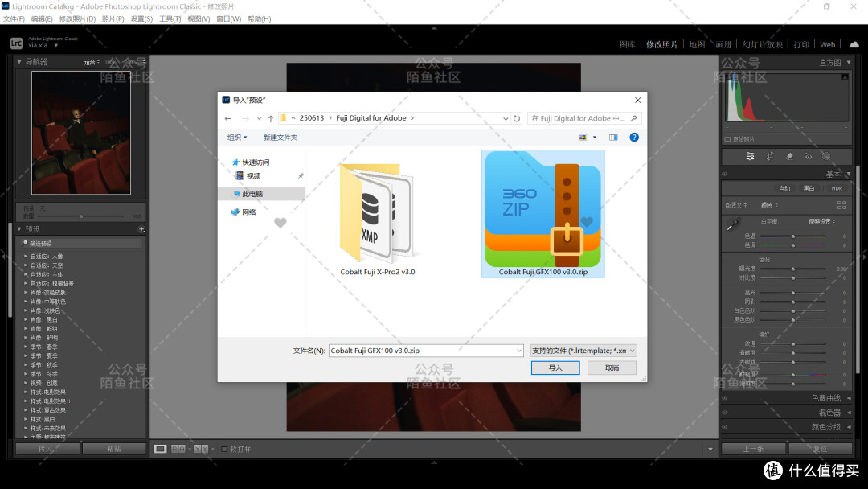868x489 pixels.
Task: Toggle the soft proofing checkbox
Action: point(224,449)
